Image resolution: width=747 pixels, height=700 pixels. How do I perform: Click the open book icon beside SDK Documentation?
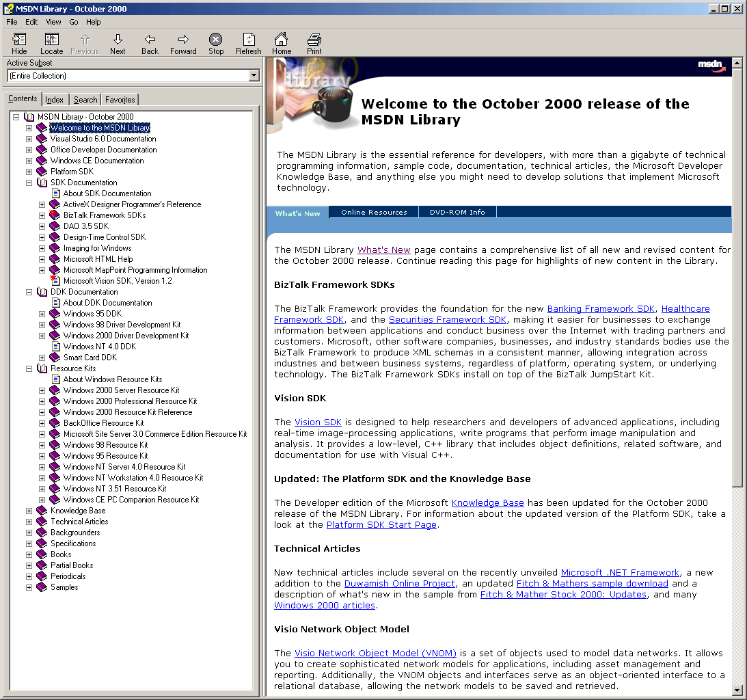click(42, 183)
